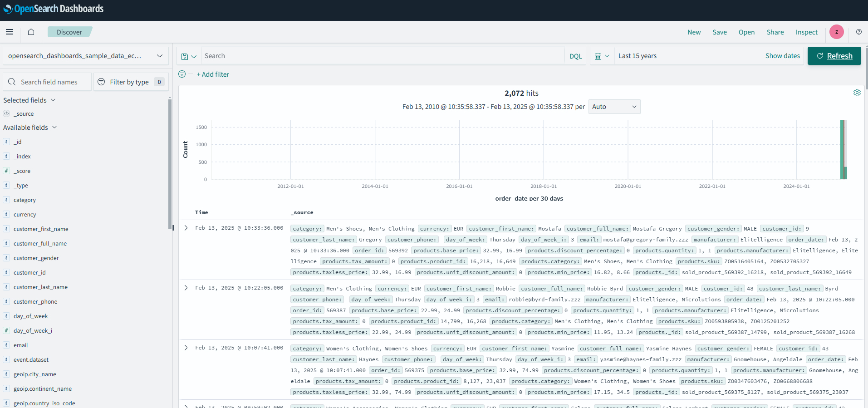Open the user avatar menu
Image resolution: width=868 pixels, height=408 pixels.
pos(836,32)
